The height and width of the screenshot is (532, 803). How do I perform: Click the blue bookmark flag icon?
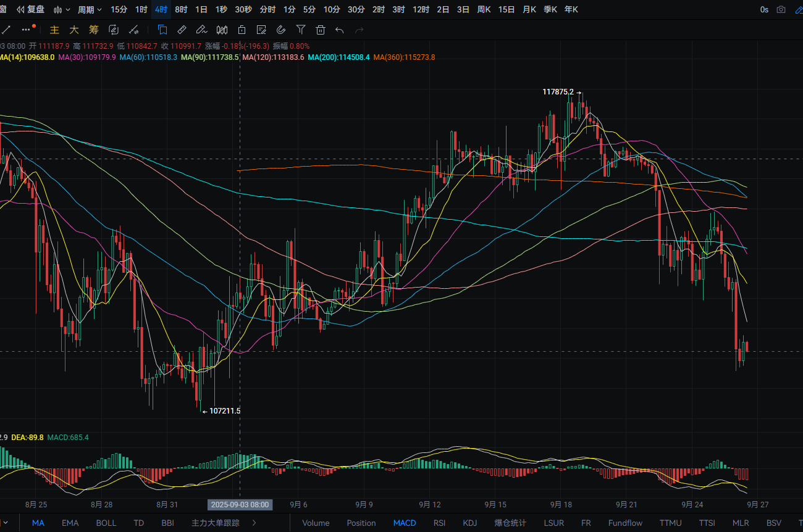click(x=162, y=29)
